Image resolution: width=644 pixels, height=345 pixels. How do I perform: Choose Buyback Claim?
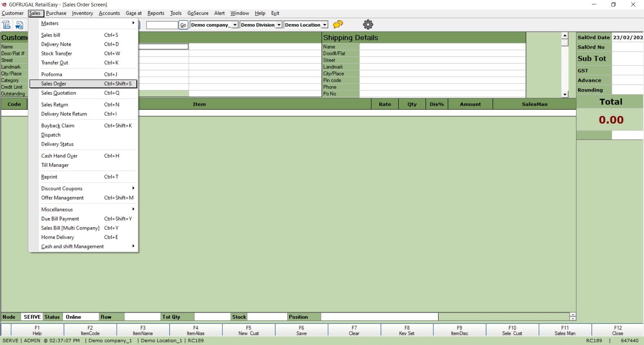tap(84, 126)
